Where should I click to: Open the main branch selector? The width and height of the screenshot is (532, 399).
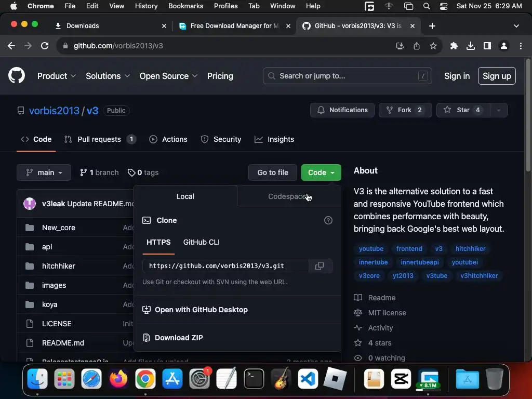click(x=44, y=172)
